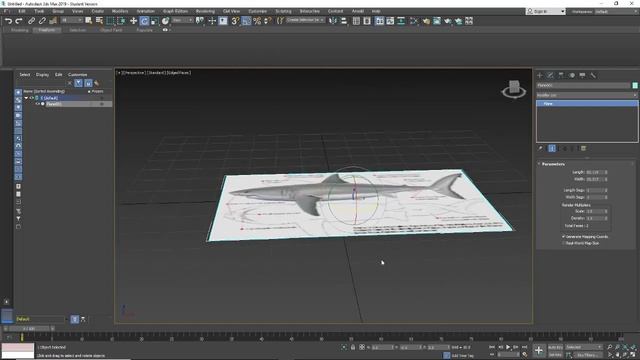Open the Customize menu
Viewport: 640px width, 360px height.
258,11
